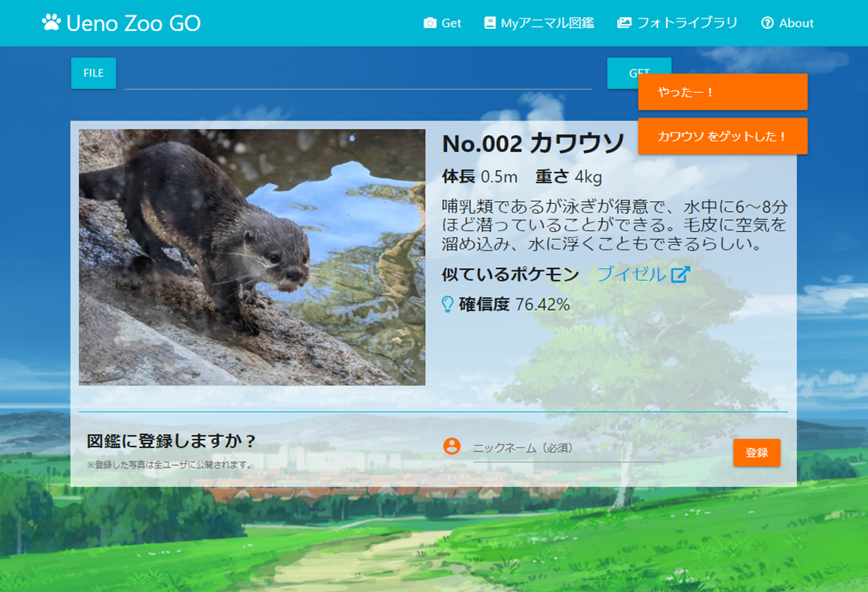Click the photo library images icon
Image resolution: width=868 pixels, height=592 pixels.
point(624,22)
